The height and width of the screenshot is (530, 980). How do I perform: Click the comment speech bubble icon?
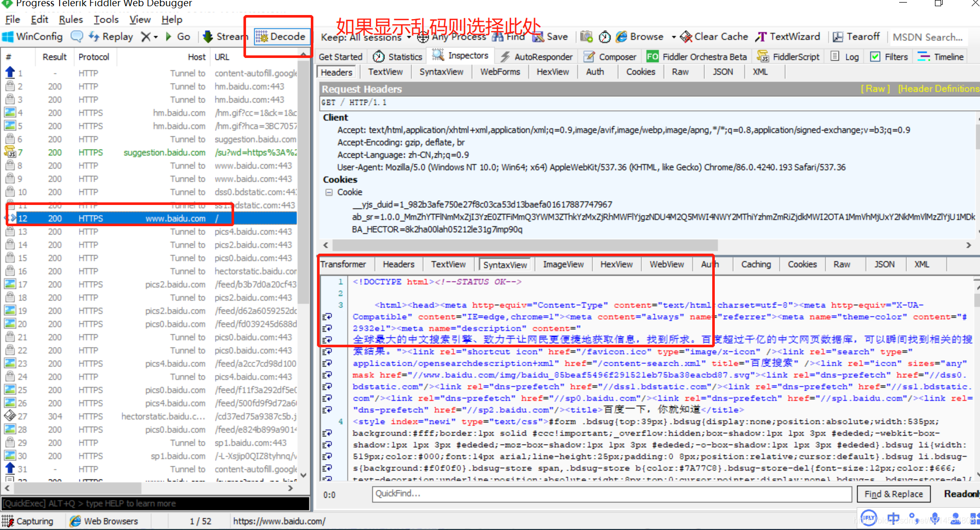pyautogui.click(x=77, y=37)
